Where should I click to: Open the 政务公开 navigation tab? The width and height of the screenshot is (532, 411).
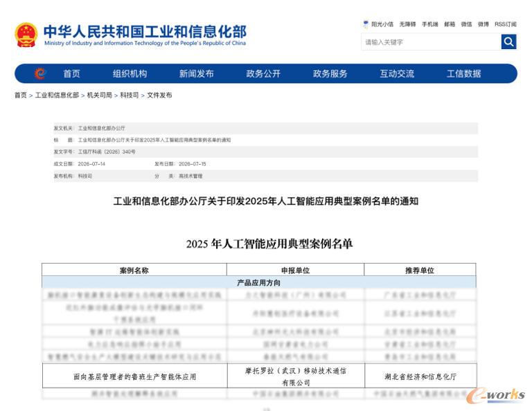(263, 73)
